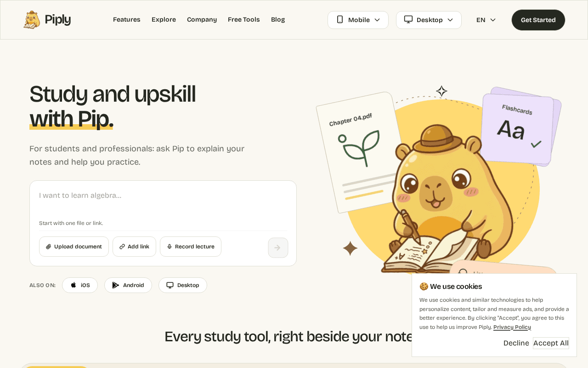Open the EN language selector
The width and height of the screenshot is (588, 368).
point(486,20)
